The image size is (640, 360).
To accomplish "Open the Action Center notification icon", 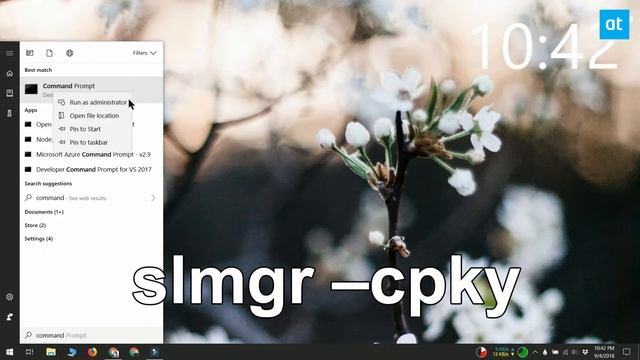I will coord(627,352).
